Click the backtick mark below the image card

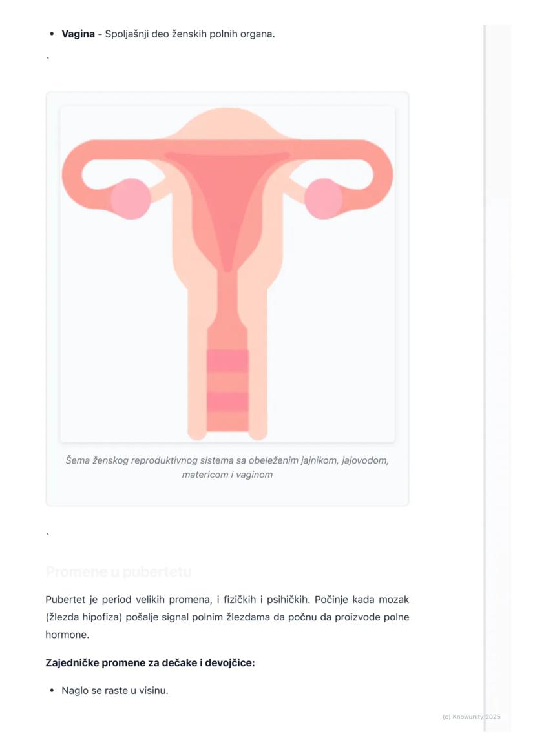tap(48, 535)
